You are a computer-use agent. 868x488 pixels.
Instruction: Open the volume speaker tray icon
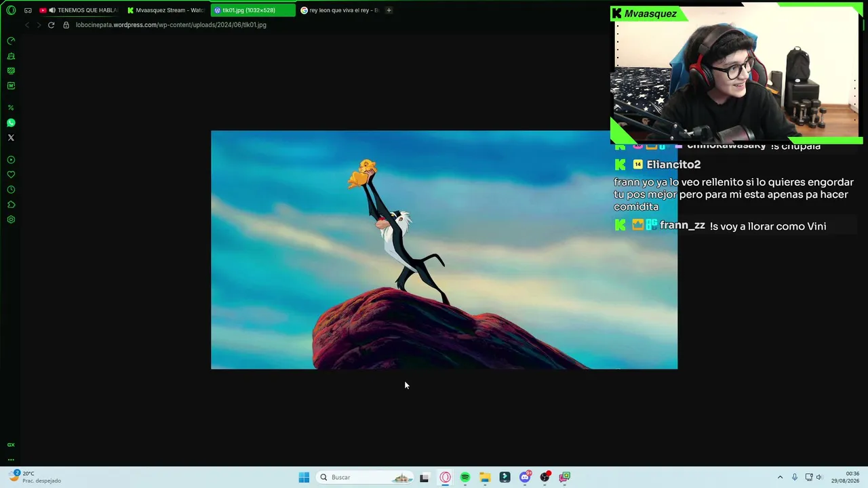tap(819, 477)
